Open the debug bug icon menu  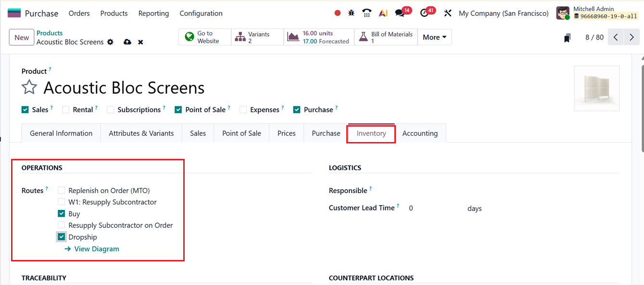pos(352,13)
